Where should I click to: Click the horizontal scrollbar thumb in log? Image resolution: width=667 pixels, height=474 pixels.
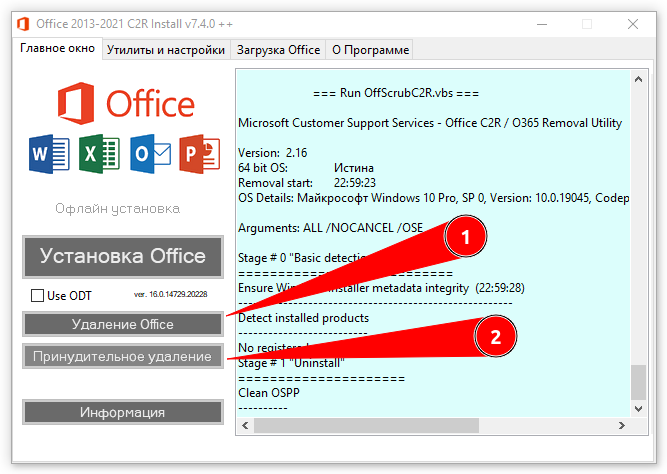point(366,425)
